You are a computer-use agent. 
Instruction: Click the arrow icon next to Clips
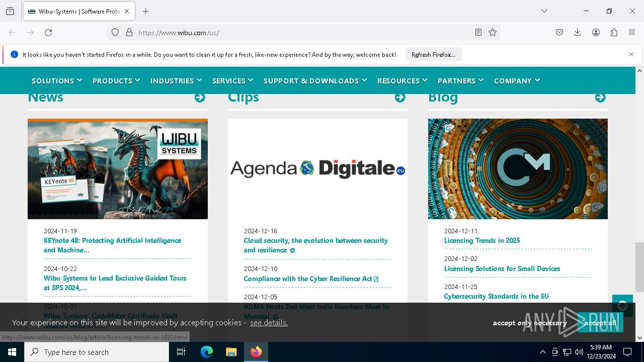[x=400, y=98]
